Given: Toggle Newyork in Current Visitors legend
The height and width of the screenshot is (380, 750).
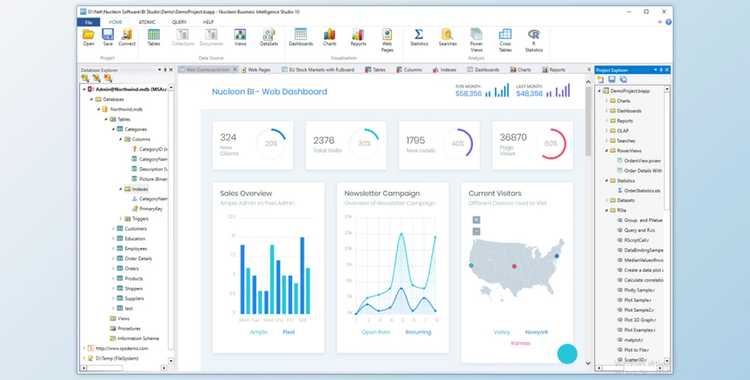Looking at the screenshot, I should pyautogui.click(x=536, y=332).
